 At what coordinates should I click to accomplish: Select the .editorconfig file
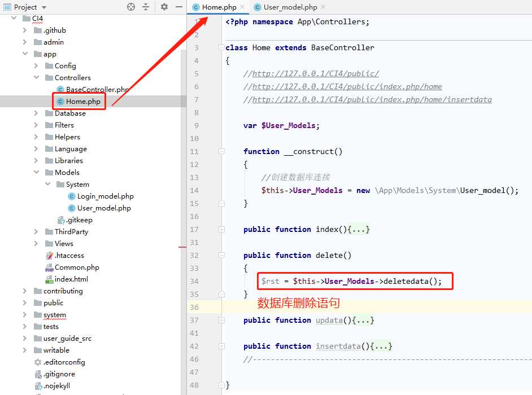pyautogui.click(x=64, y=362)
